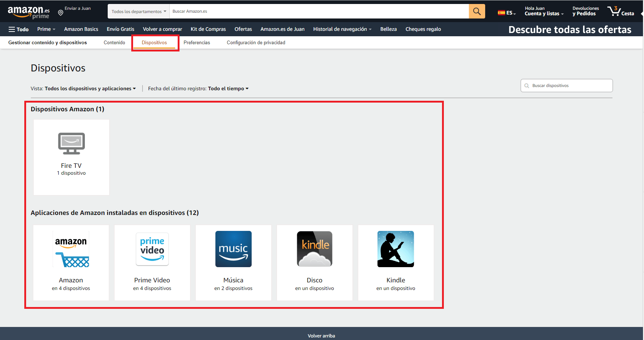Go to Volver a comprar
The image size is (644, 340).
click(x=162, y=29)
